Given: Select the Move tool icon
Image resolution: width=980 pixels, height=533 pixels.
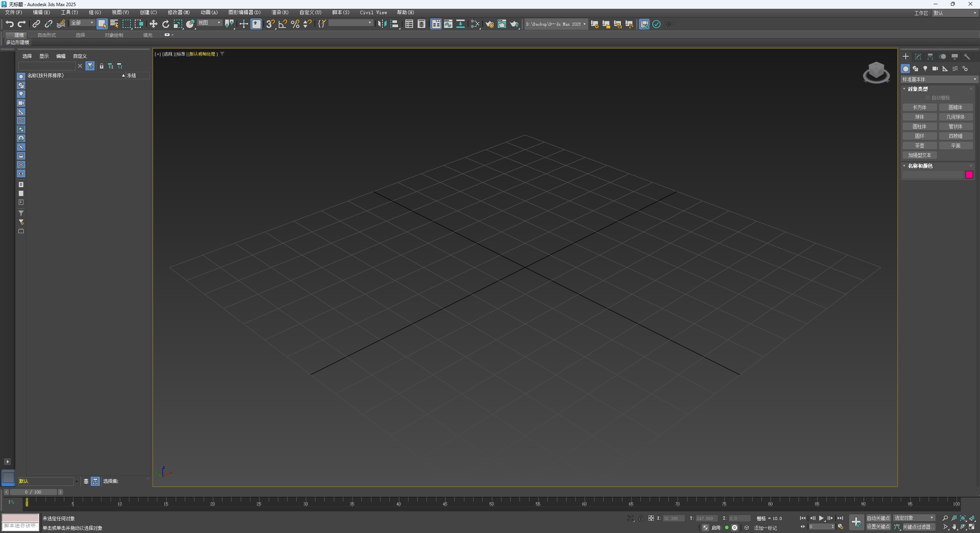Looking at the screenshot, I should 153,24.
